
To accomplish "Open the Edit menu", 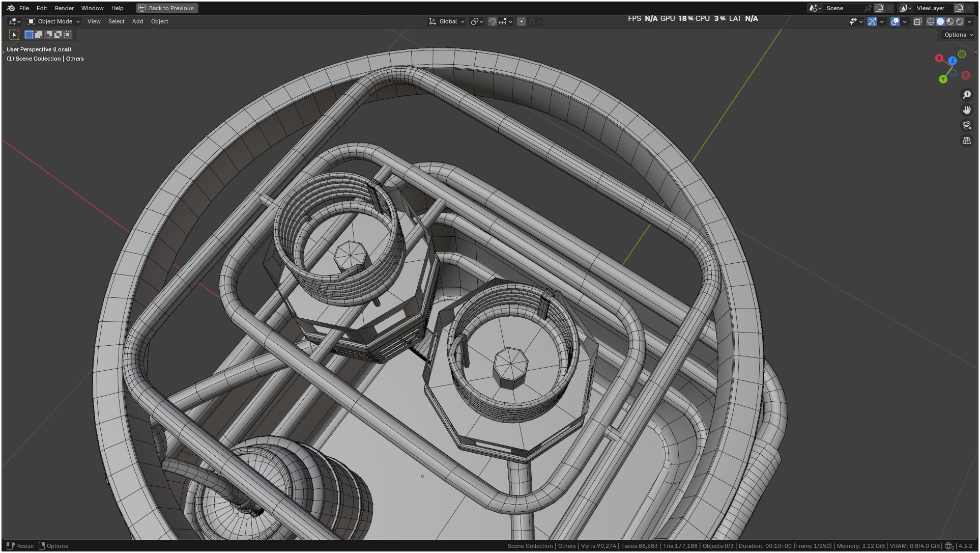I will pyautogui.click(x=42, y=8).
